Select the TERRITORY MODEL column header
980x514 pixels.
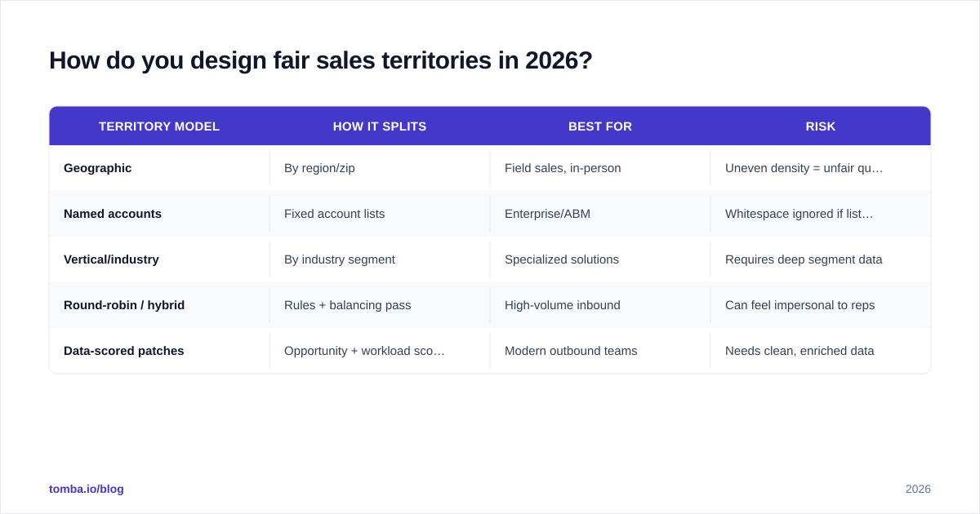click(x=159, y=126)
